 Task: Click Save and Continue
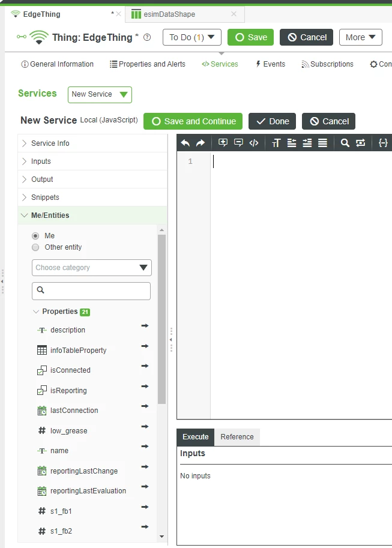(x=193, y=121)
